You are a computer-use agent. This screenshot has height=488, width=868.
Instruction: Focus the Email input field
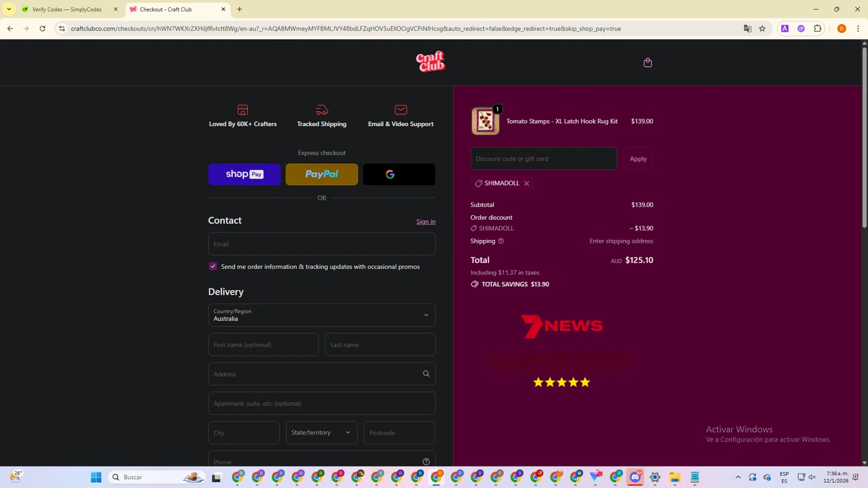coord(322,244)
